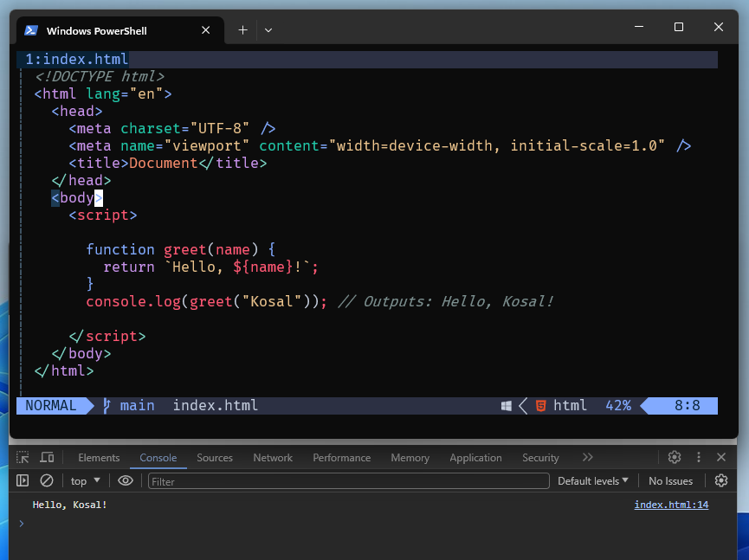Click the opening script tag line
This screenshot has width=749, height=560.
click(103, 216)
